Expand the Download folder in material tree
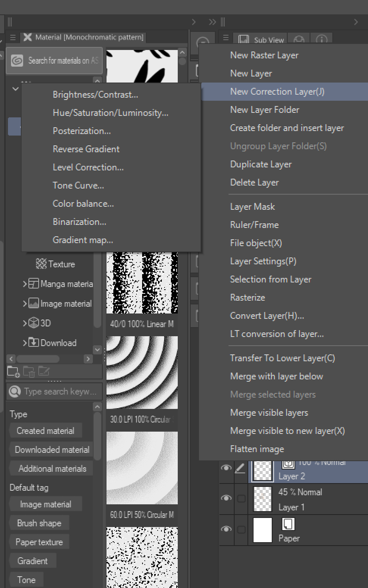 (25, 343)
